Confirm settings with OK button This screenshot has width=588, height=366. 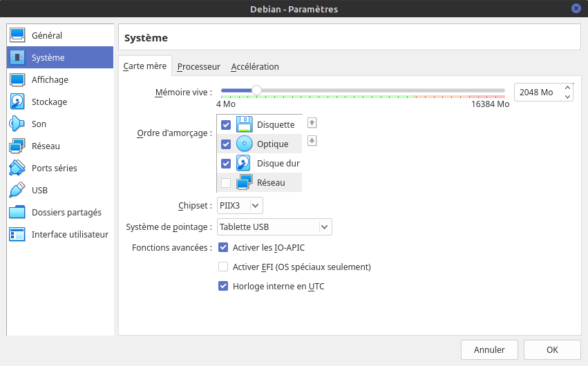pyautogui.click(x=552, y=349)
